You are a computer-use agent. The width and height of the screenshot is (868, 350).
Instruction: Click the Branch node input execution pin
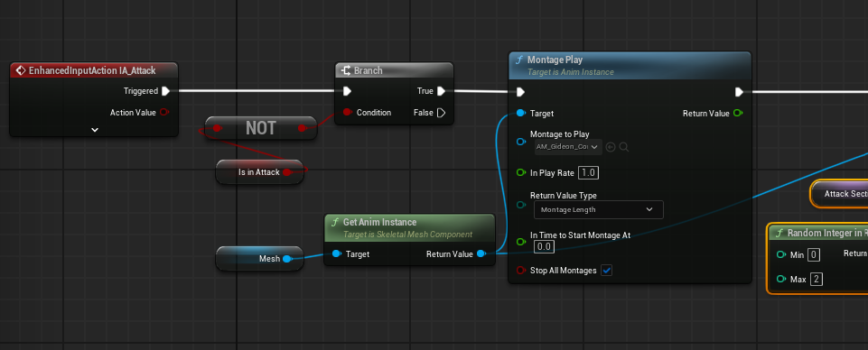(x=347, y=91)
